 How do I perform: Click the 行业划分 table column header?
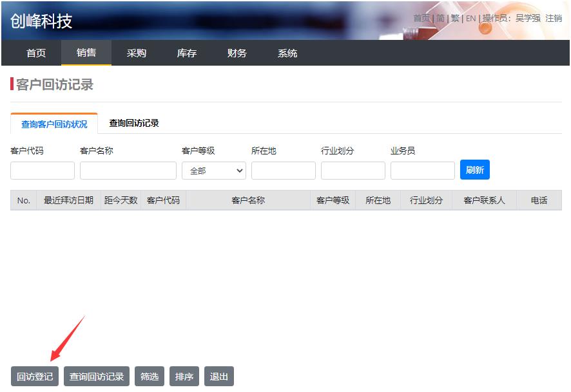426,200
